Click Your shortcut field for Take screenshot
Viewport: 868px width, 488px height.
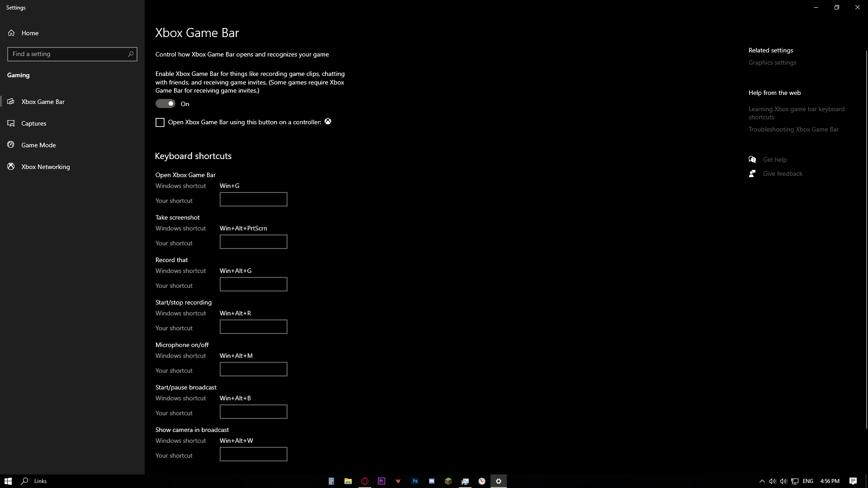click(254, 242)
